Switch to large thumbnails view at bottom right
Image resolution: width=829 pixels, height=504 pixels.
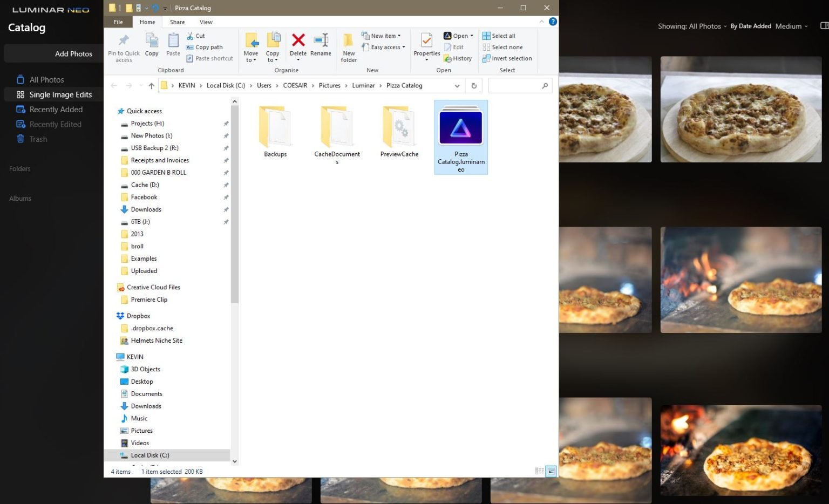coord(551,471)
